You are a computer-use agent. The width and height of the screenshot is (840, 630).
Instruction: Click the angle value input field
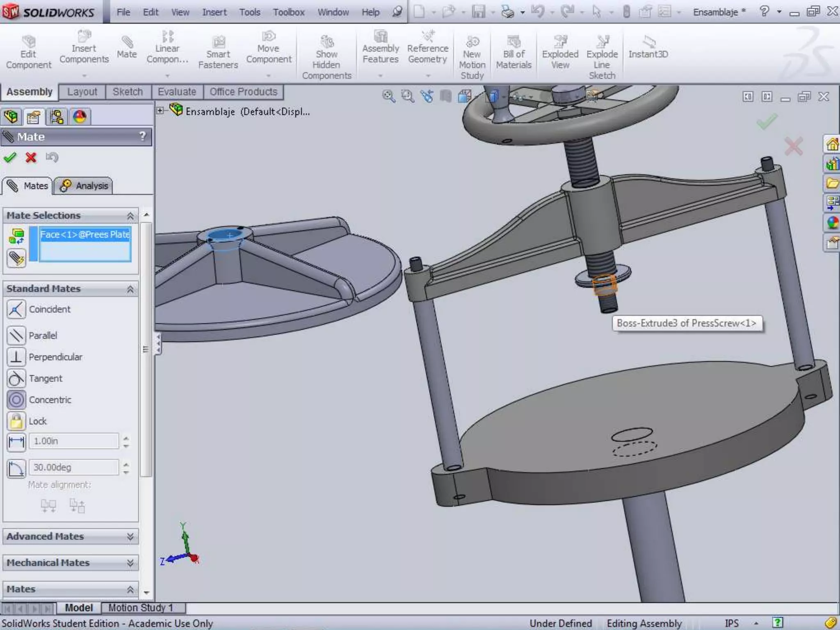(x=74, y=468)
